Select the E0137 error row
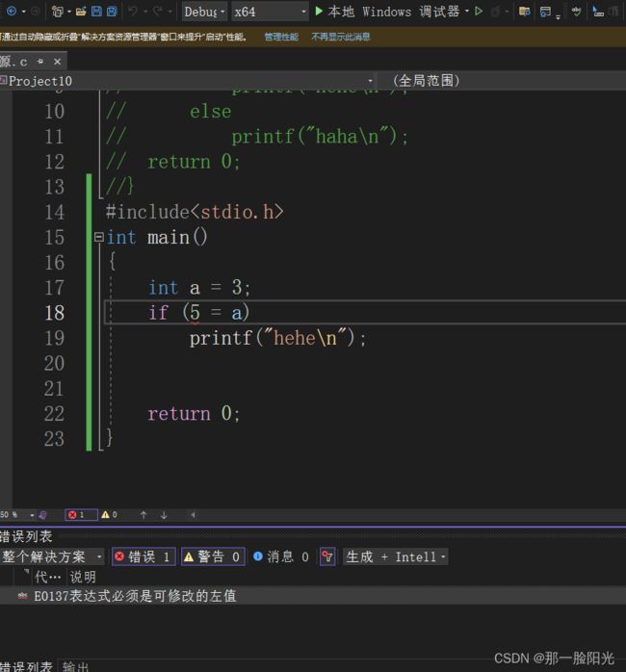This screenshot has height=672, width=626. [x=313, y=596]
